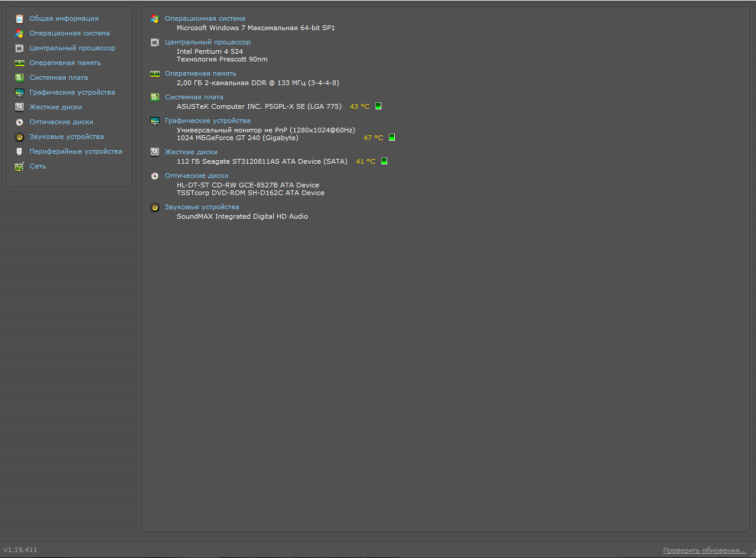Click the Универсальный монитор не PnP line

266,130
